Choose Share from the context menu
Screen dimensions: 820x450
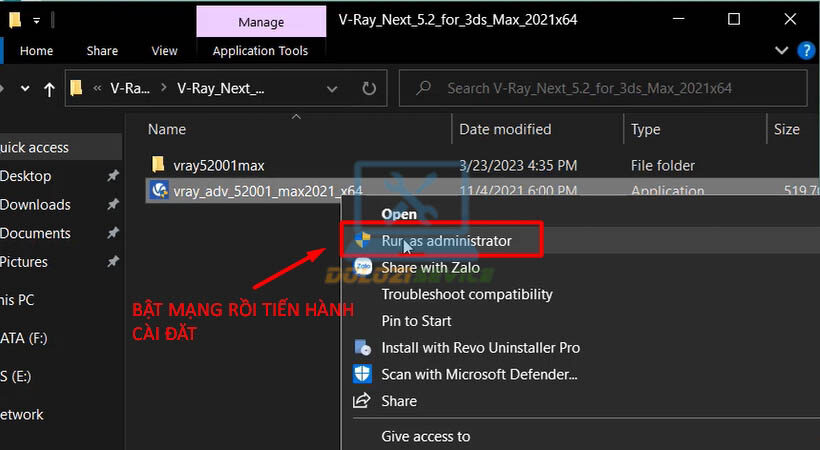[x=399, y=401]
